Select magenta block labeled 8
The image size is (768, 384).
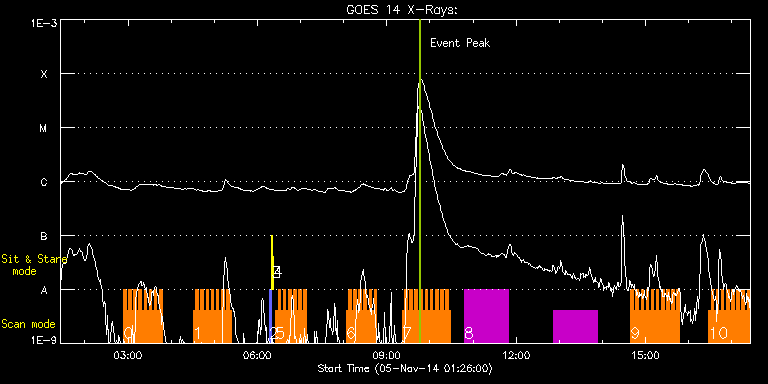[x=486, y=316]
